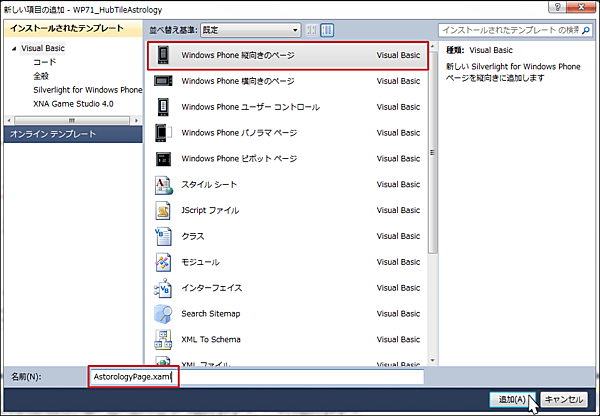Image resolution: width=600 pixels, height=416 pixels.
Task: Click the 'Windows Phone パノラマ ページ' text
Action: point(239,133)
